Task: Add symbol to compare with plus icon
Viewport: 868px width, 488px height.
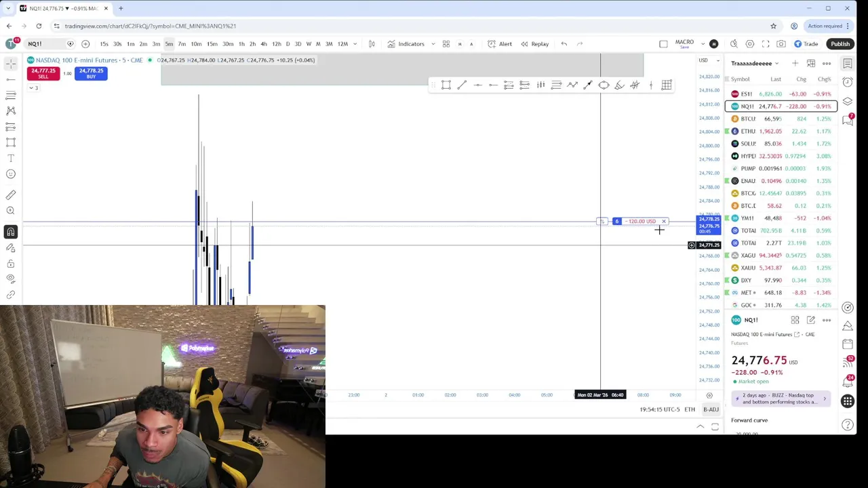Action: tap(85, 44)
